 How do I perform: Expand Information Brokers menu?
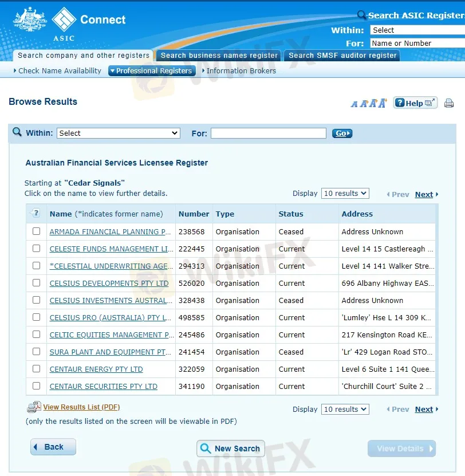pos(239,70)
